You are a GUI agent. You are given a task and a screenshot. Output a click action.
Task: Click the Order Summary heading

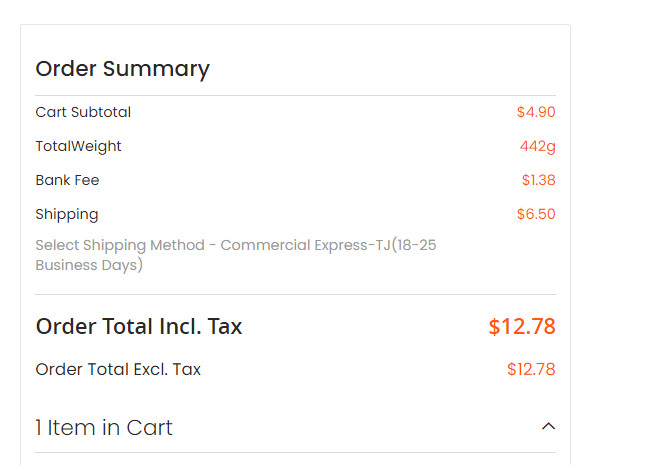pyautogui.click(x=122, y=69)
